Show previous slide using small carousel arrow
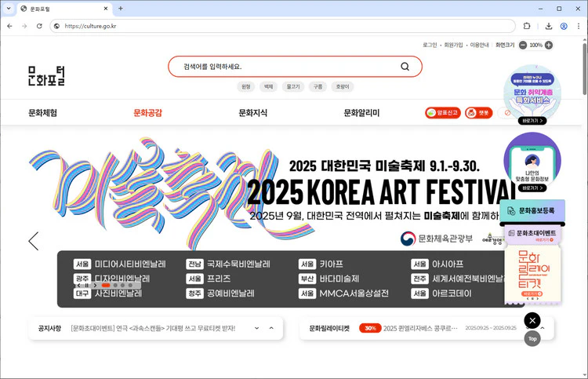Viewport: 588px width, 379px height. pos(78,285)
